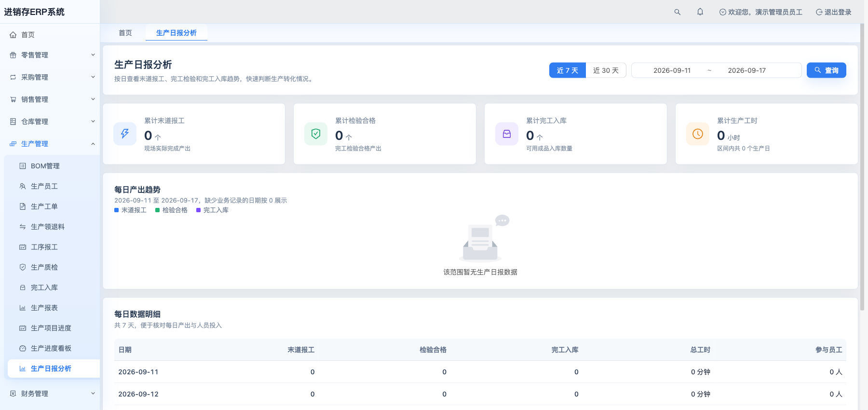The width and height of the screenshot is (868, 410).
Task: Click the 财务管理 icon in sidebar
Action: point(13,394)
